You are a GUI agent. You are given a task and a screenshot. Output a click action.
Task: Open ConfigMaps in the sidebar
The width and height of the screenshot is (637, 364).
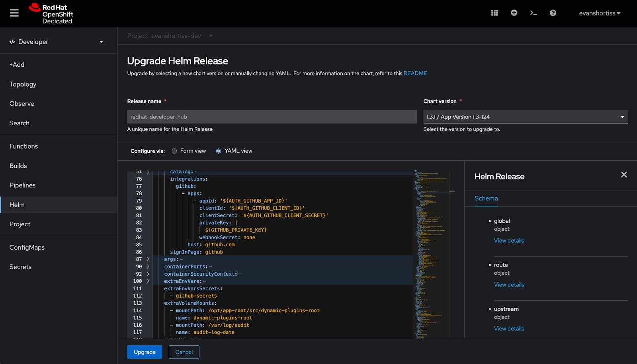point(59,247)
